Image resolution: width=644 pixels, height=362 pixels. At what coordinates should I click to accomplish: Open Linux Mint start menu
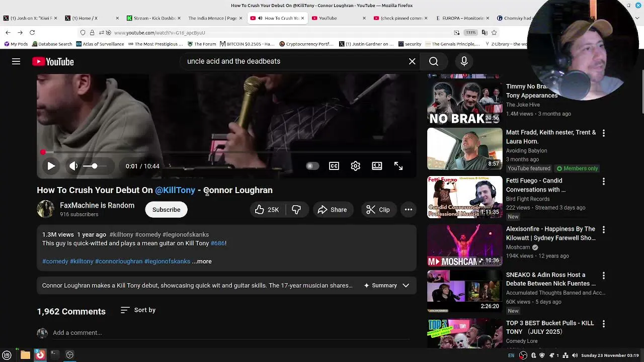pyautogui.click(x=7, y=355)
